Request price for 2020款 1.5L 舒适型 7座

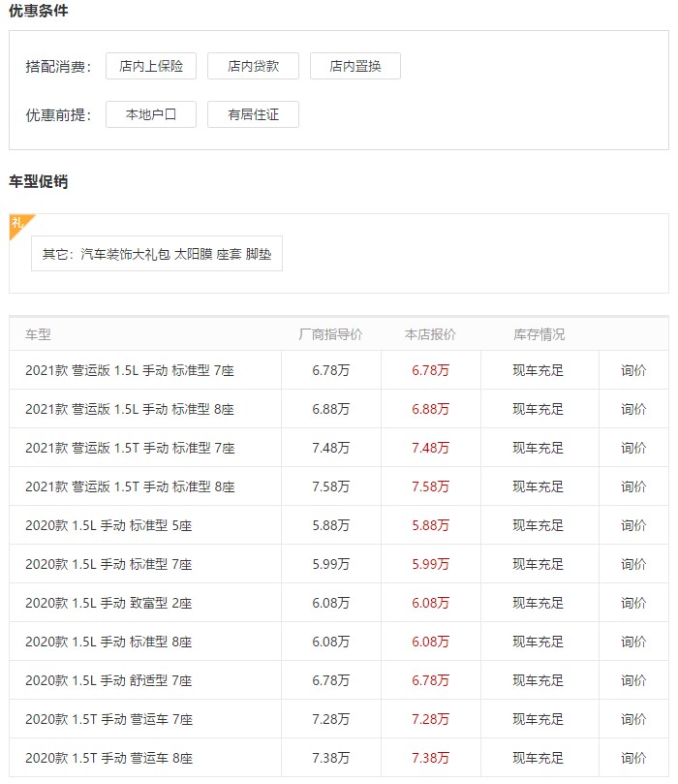pos(633,680)
